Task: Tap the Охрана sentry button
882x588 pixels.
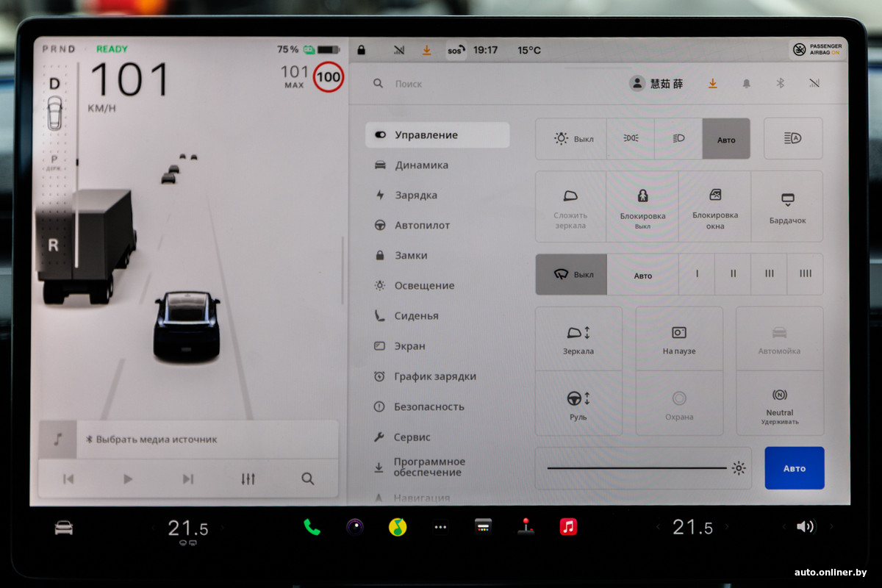Action: 679,404
